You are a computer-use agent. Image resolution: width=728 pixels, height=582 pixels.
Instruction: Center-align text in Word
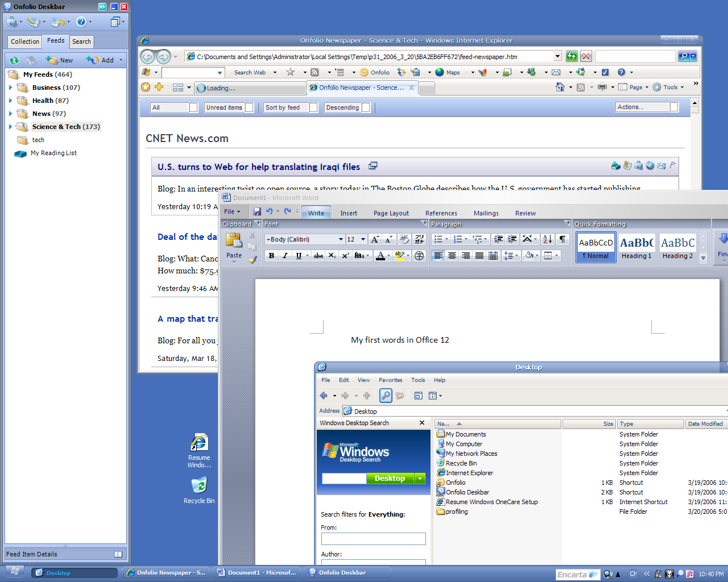(x=452, y=256)
